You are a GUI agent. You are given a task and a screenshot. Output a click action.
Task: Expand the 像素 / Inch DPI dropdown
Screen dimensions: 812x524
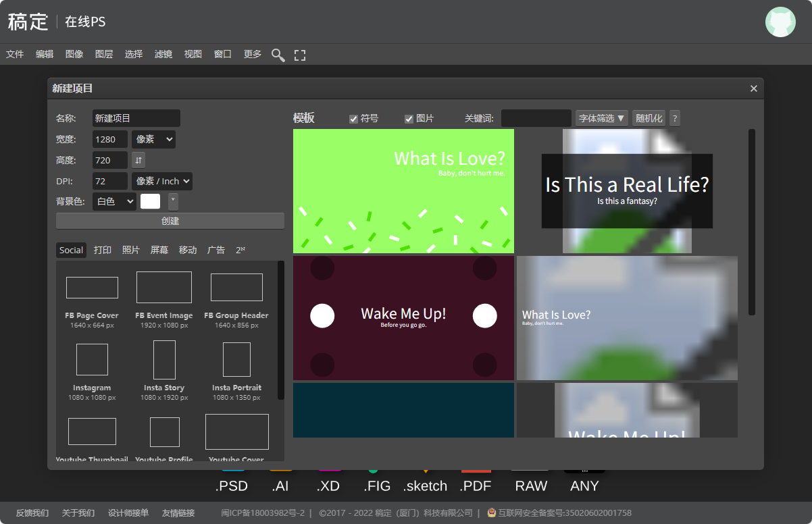[162, 181]
